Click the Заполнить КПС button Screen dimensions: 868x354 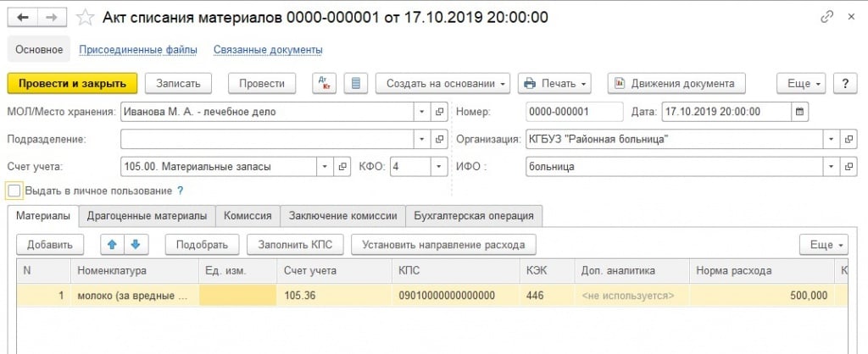tap(295, 245)
